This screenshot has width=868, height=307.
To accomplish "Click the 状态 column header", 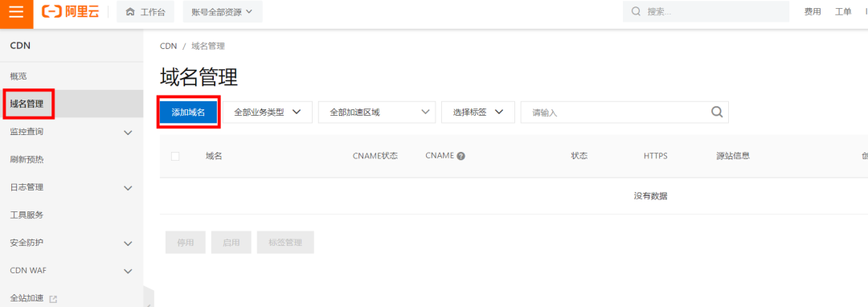I will pos(579,156).
